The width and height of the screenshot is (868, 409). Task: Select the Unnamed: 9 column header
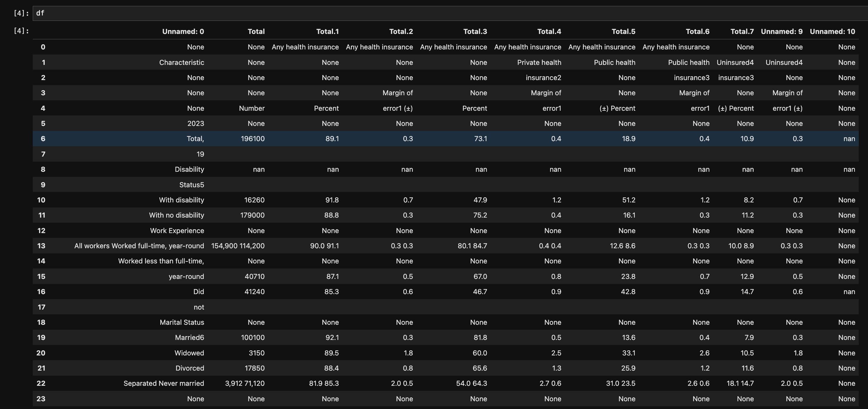pos(782,32)
